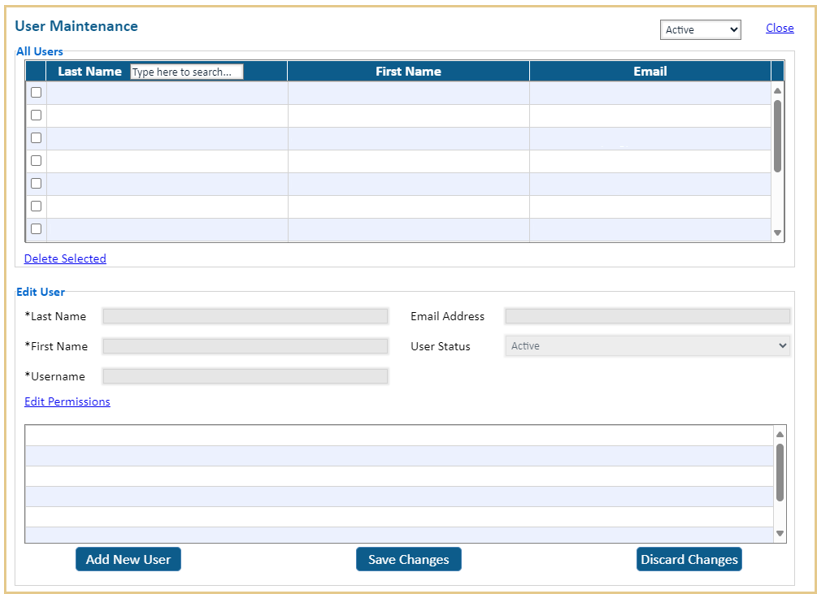Focus the Username input field
The width and height of the screenshot is (821, 598).
pos(245,376)
